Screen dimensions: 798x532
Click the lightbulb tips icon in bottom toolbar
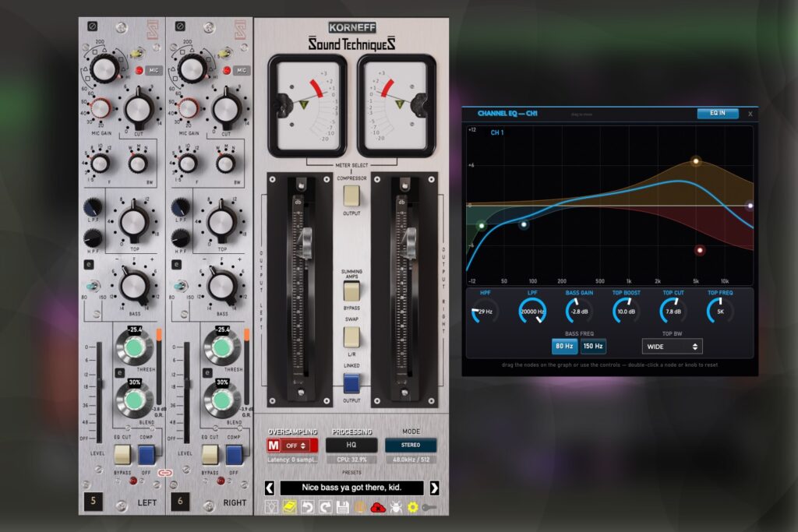[272, 507]
